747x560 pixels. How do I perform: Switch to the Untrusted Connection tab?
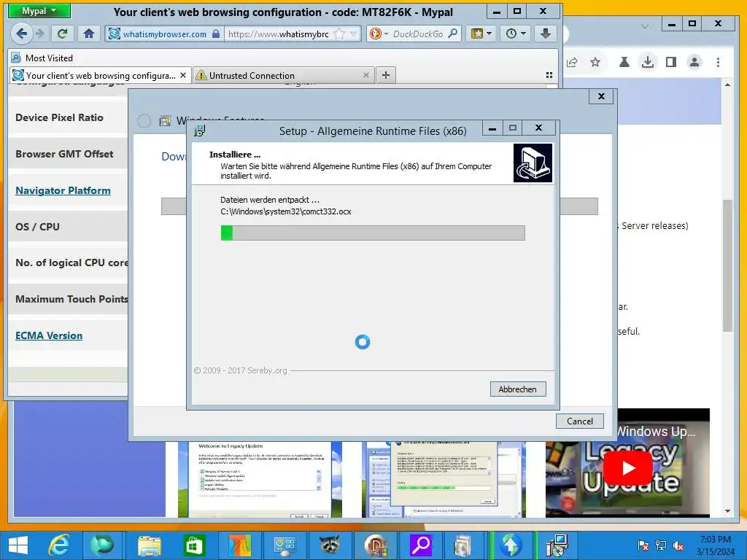283,75
